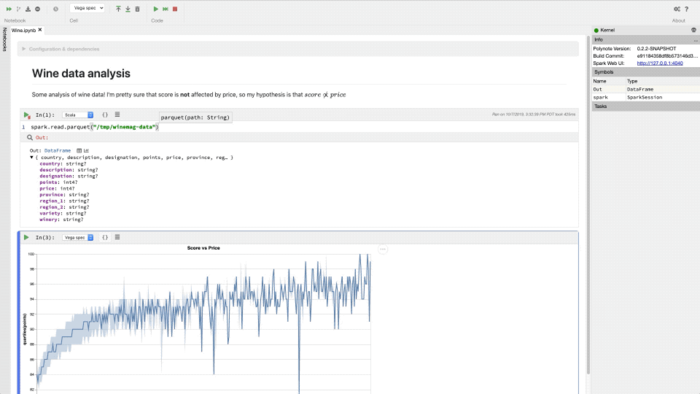Screen dimensions: 700x394
Task: Click the 'country: string?' schema field
Action: coord(62,164)
